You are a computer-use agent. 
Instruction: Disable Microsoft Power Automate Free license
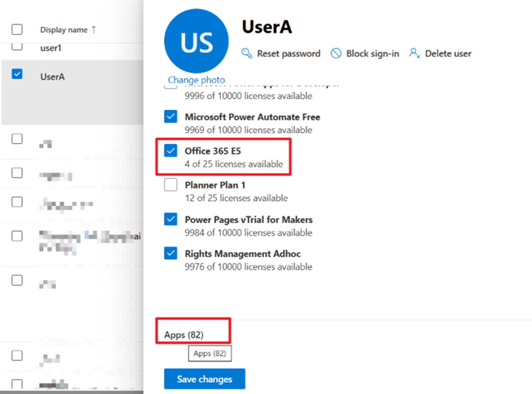(x=170, y=116)
